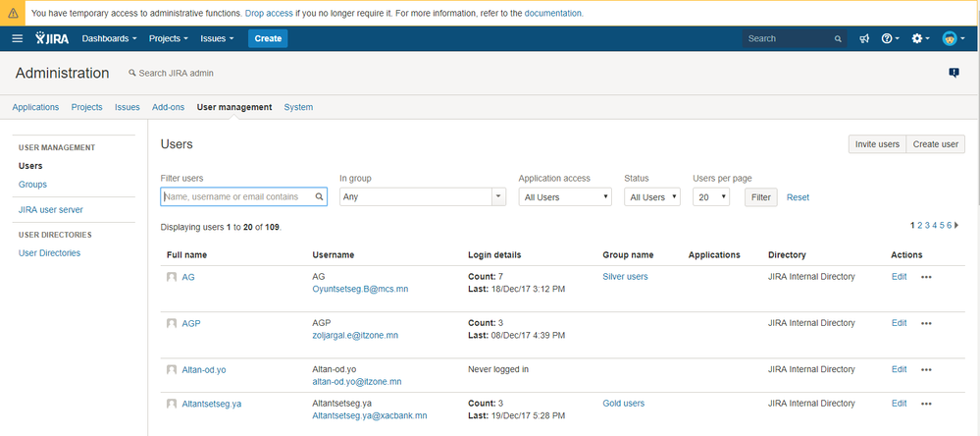Click the magnifier icon in Filter users field
980x436 pixels.
pyautogui.click(x=319, y=196)
